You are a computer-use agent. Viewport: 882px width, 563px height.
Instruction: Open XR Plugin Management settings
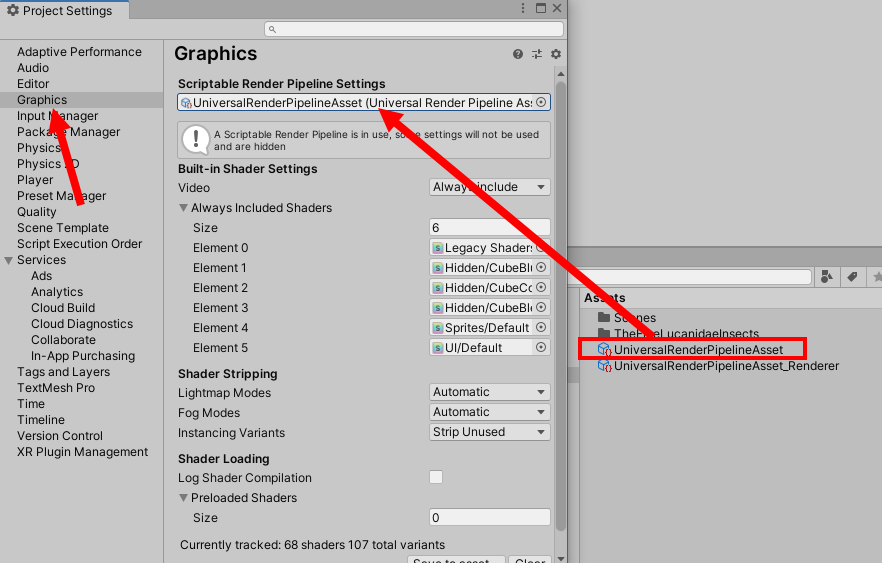click(82, 452)
